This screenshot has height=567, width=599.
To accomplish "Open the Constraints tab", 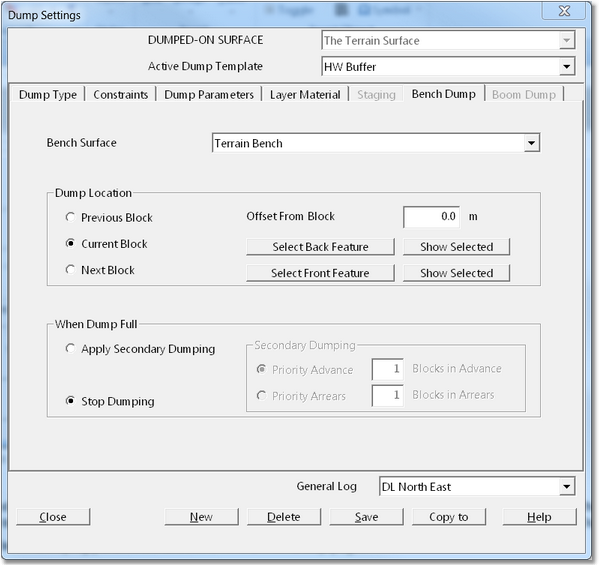I will pos(120,94).
